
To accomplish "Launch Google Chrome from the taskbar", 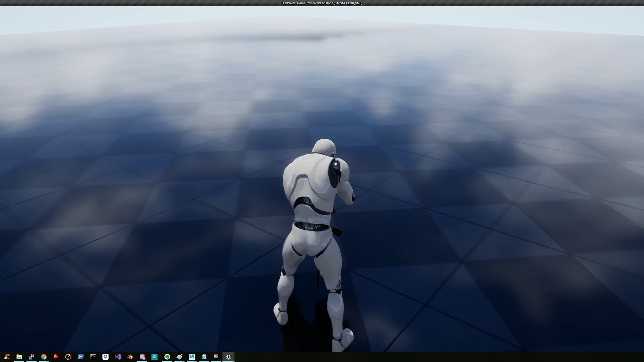I will point(44,357).
